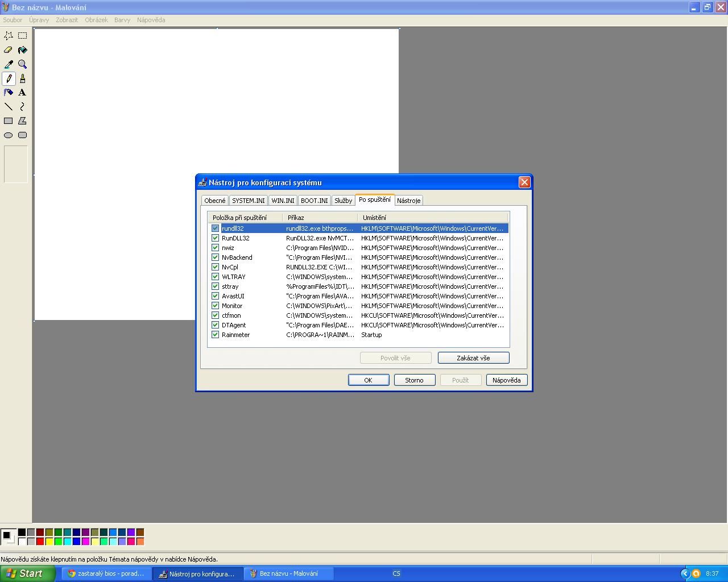
Task: Select the rectangular Select tool in Paint
Action: tap(23, 35)
